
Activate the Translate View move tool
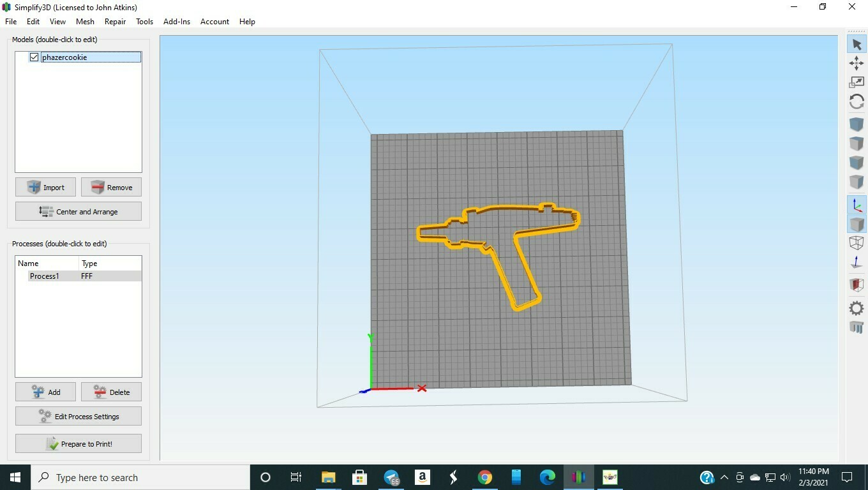(x=857, y=63)
